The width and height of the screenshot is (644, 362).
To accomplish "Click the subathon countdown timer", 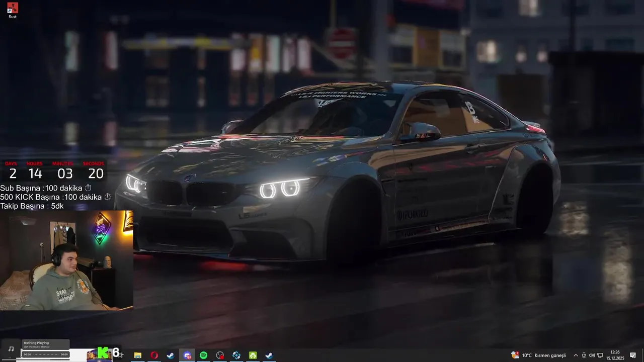I will pyautogui.click(x=54, y=171).
